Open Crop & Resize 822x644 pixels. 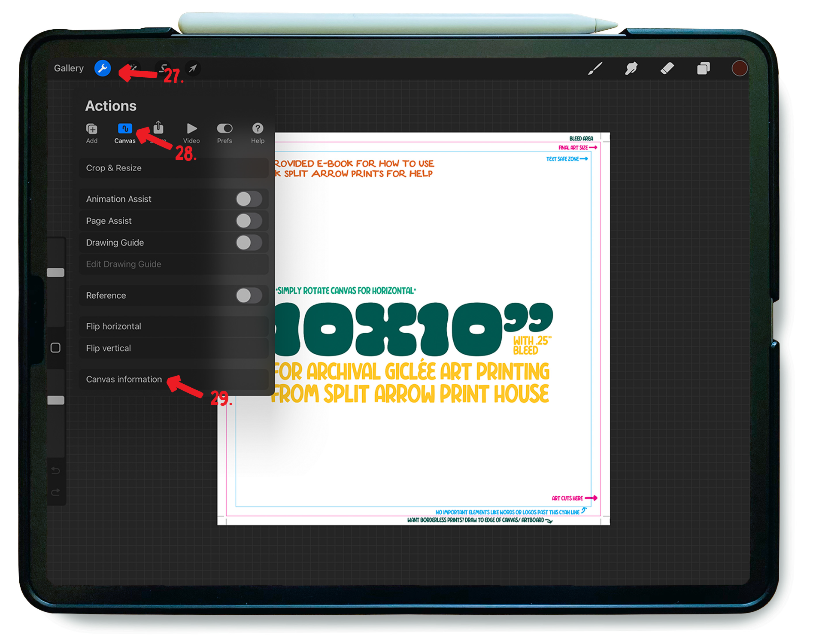point(174,168)
